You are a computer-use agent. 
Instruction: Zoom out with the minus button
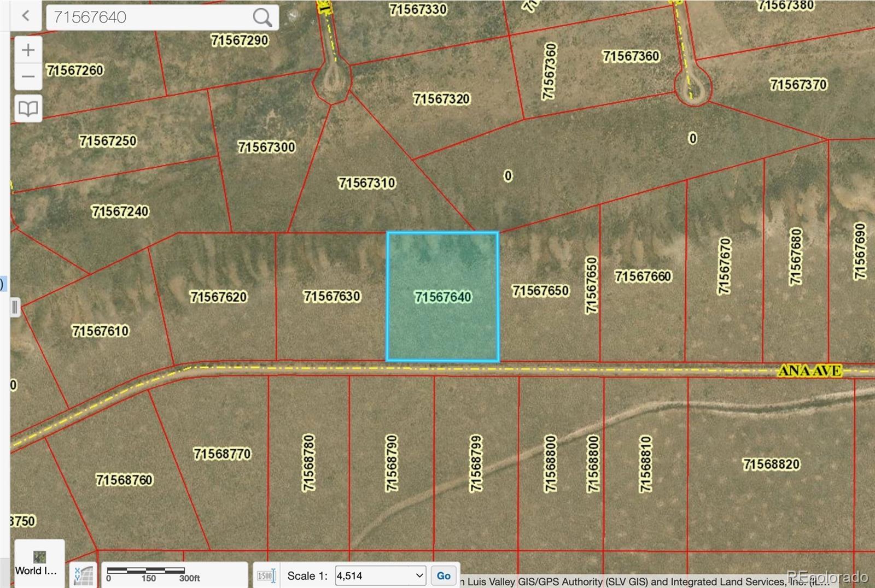(28, 77)
